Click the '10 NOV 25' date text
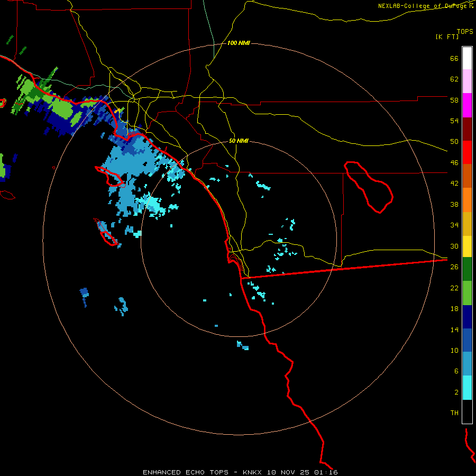 click(x=288, y=472)
